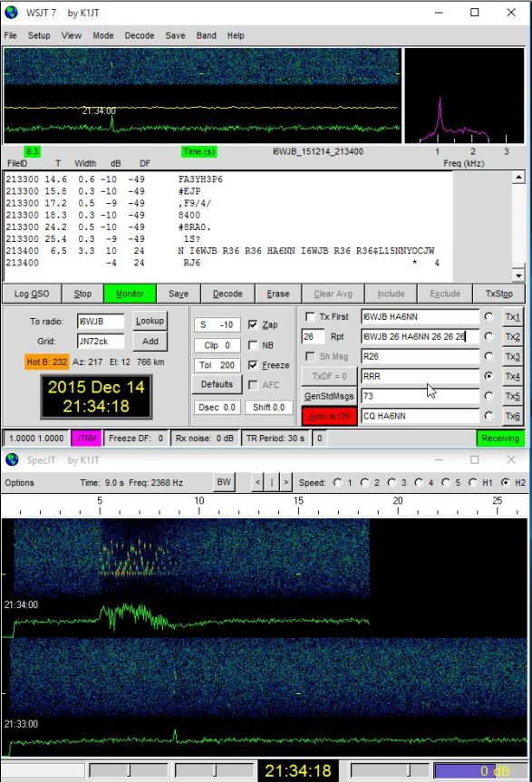Open the Mode menu

[x=103, y=35]
